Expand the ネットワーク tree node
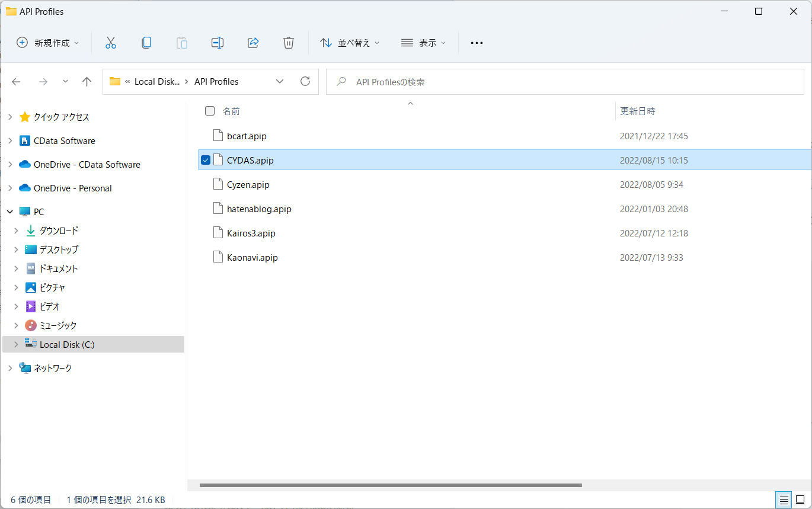This screenshot has height=509, width=812. 10,368
